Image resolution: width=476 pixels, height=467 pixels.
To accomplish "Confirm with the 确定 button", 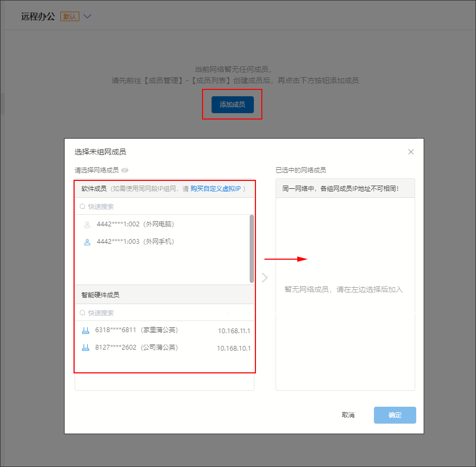I will coord(395,415).
